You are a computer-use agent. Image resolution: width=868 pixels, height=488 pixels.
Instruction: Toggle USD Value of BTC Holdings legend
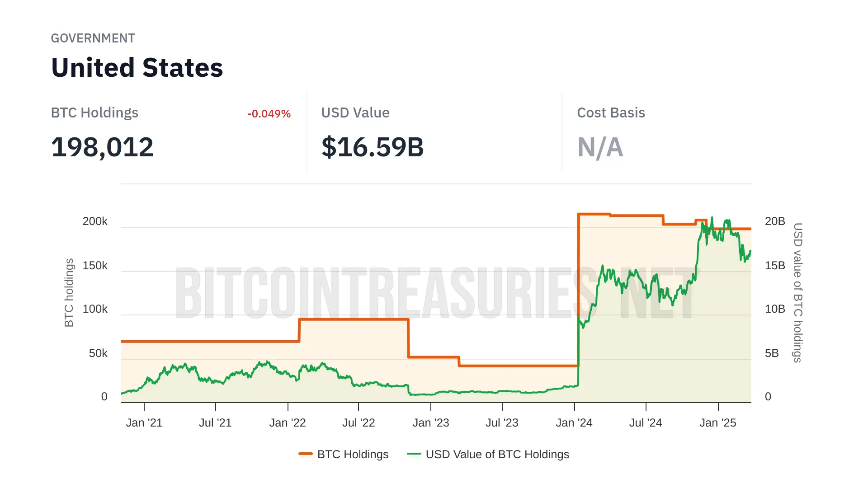[497, 454]
